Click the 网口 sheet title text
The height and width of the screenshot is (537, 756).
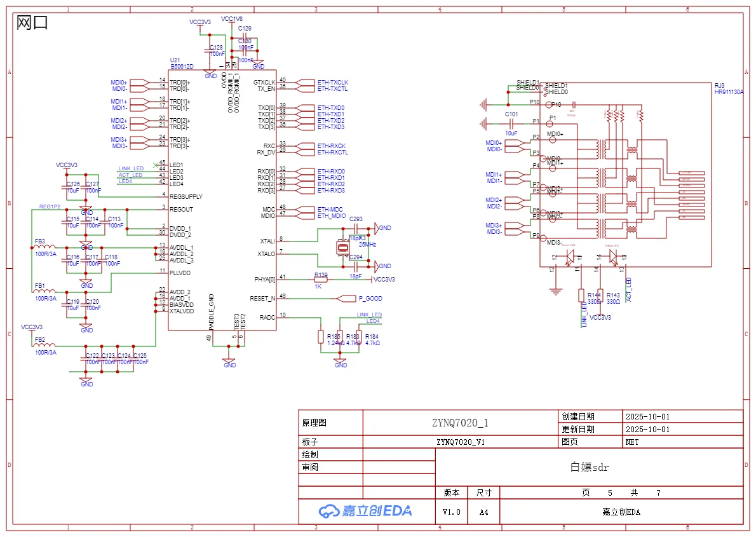pyautogui.click(x=32, y=24)
